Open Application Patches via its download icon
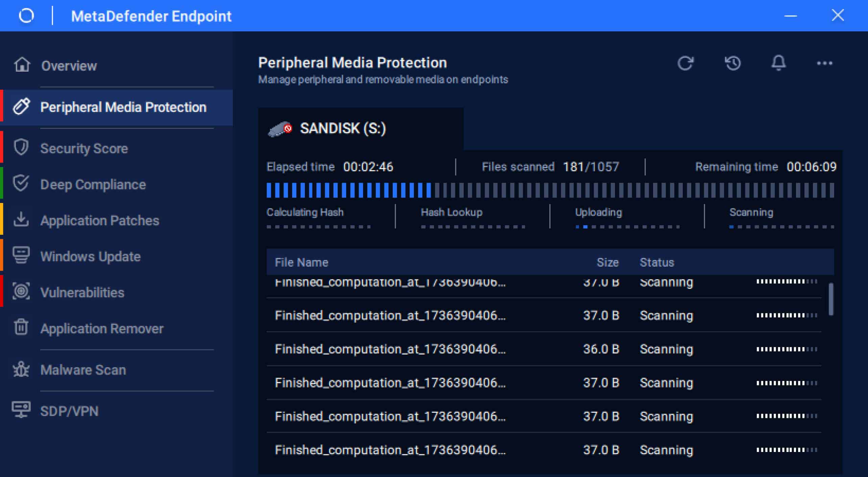This screenshot has width=868, height=477. [21, 220]
